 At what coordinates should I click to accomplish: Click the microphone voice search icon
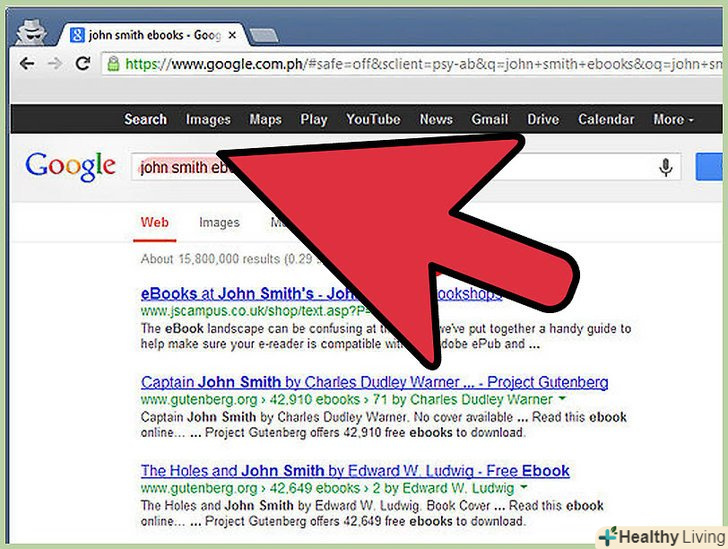[x=665, y=167]
